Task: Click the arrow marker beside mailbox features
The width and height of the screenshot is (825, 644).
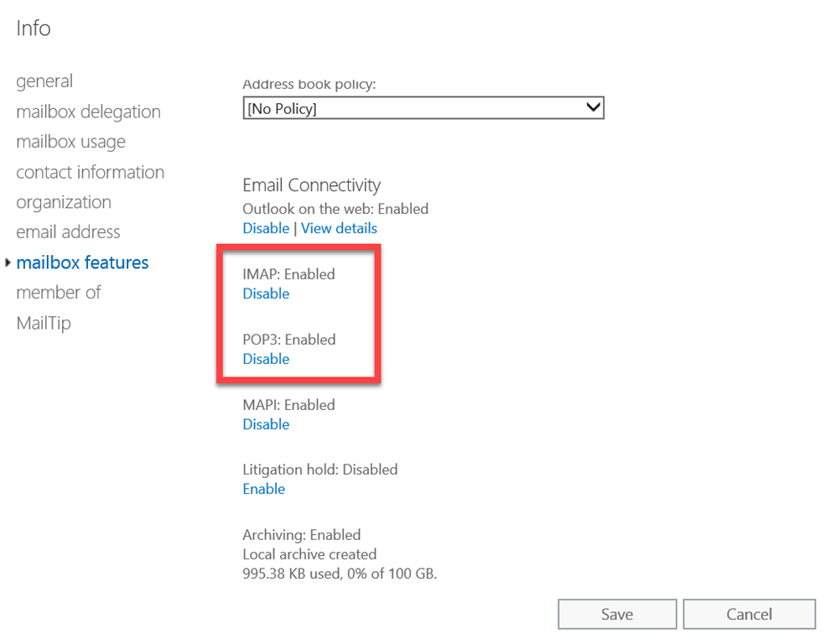Action: coord(8,263)
